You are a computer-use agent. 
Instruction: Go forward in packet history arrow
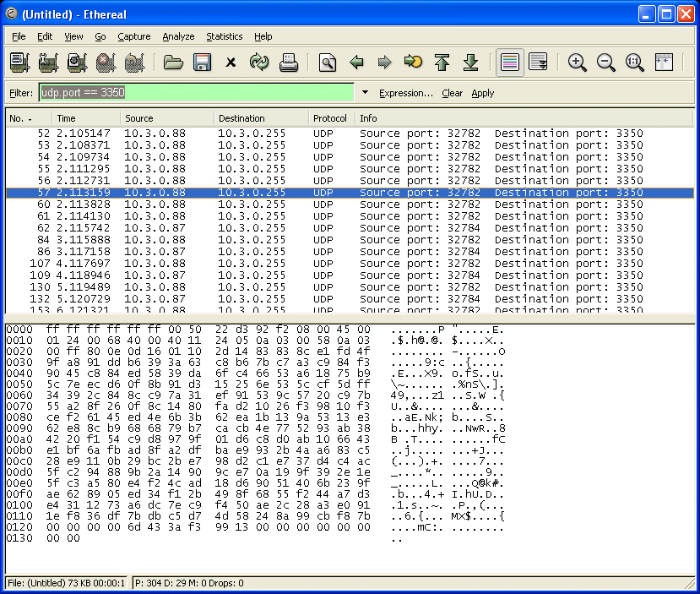click(384, 62)
